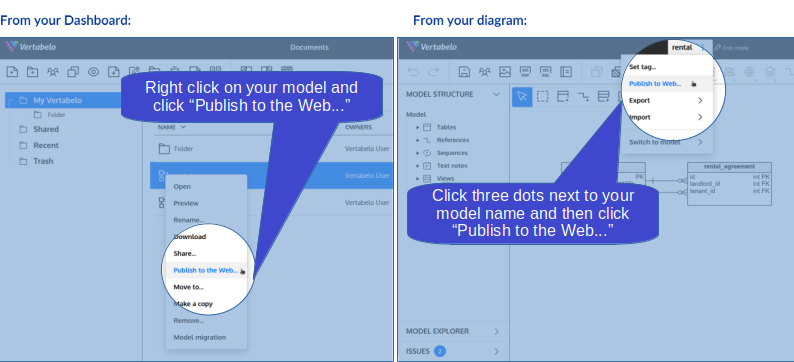Select Share... in the context menu
This screenshot has height=362, width=794.
[185, 254]
